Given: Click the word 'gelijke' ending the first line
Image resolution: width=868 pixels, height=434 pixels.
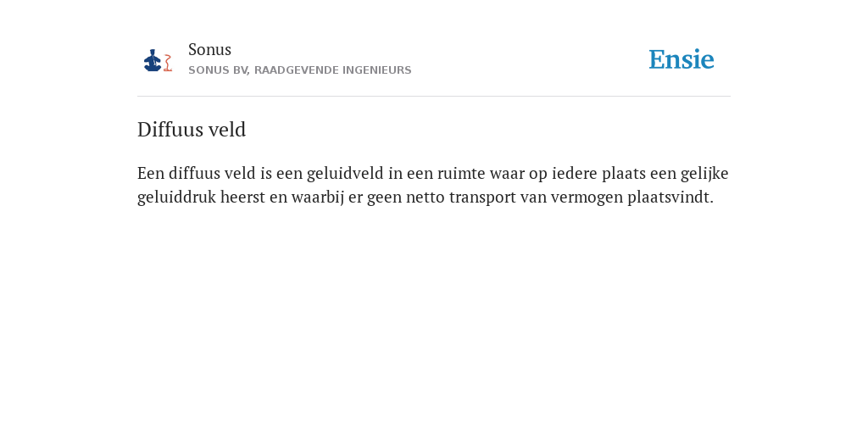Looking at the screenshot, I should (704, 173).
